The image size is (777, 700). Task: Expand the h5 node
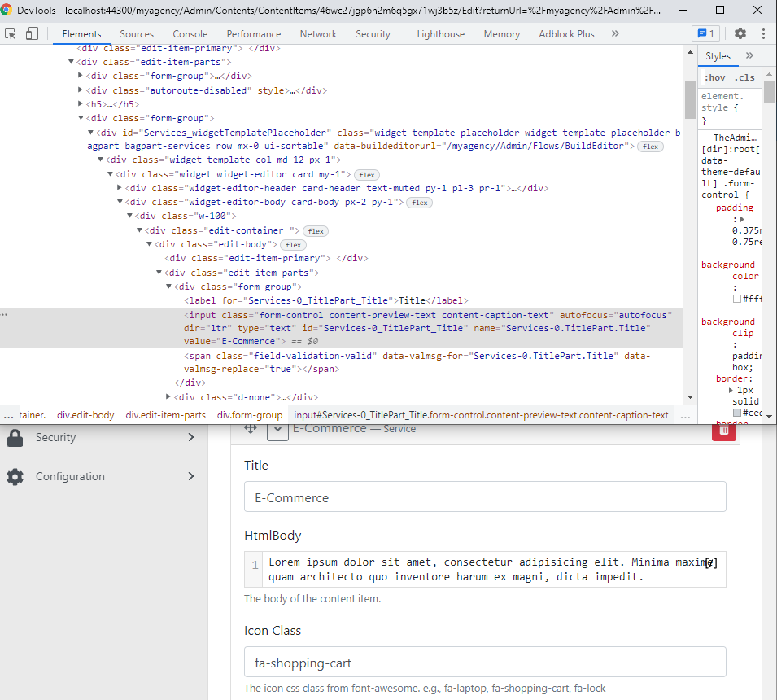(81, 103)
